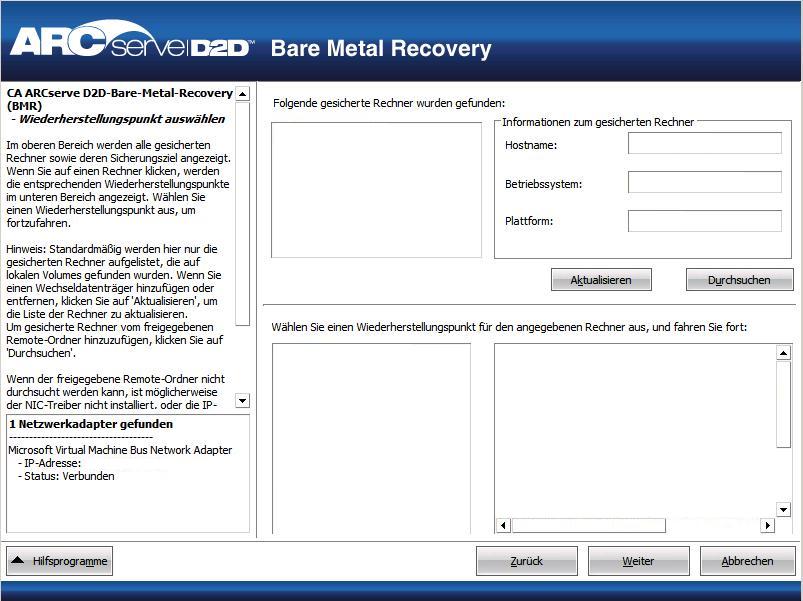Click Zurück to go back
The height and width of the screenshot is (601, 803).
(x=526, y=560)
